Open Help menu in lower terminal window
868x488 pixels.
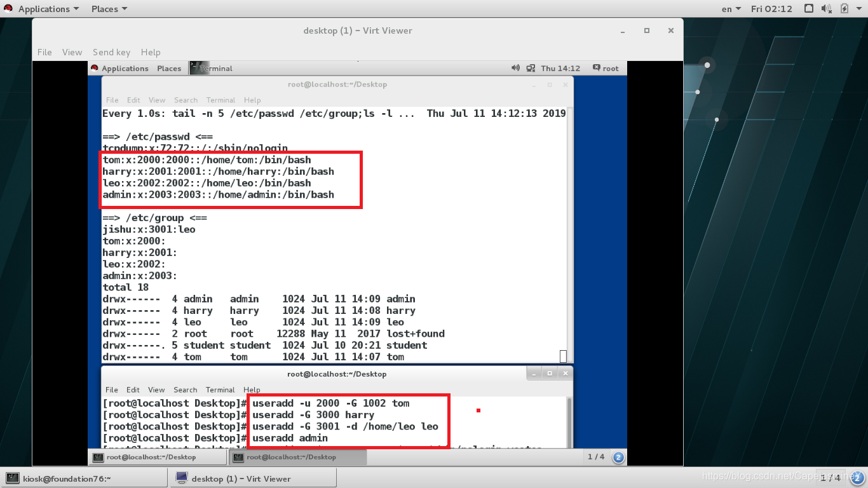pos(252,390)
